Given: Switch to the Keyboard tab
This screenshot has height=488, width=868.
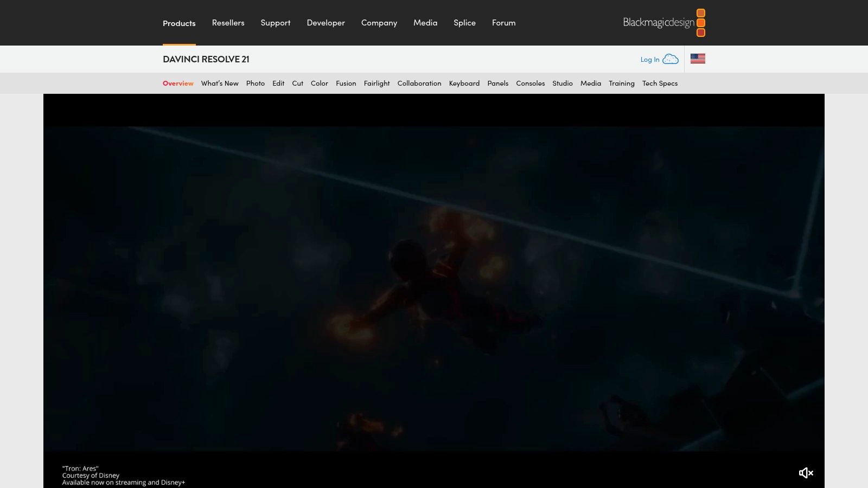Looking at the screenshot, I should point(464,84).
